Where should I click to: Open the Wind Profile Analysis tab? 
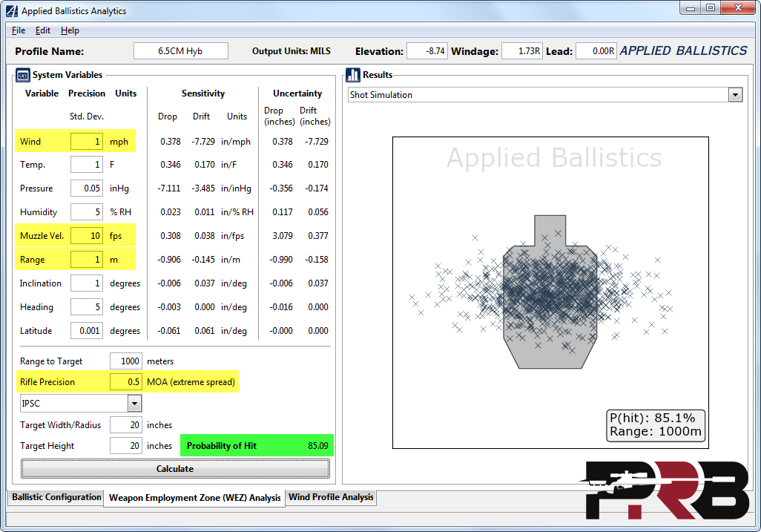tap(331, 497)
